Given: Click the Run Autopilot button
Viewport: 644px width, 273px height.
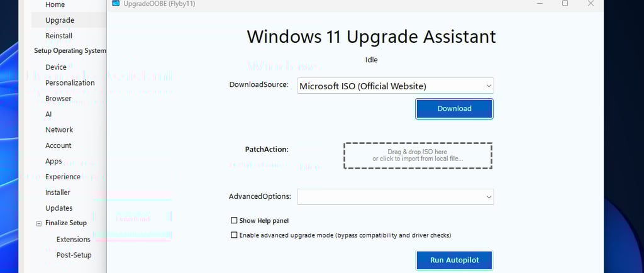Looking at the screenshot, I should pyautogui.click(x=453, y=260).
